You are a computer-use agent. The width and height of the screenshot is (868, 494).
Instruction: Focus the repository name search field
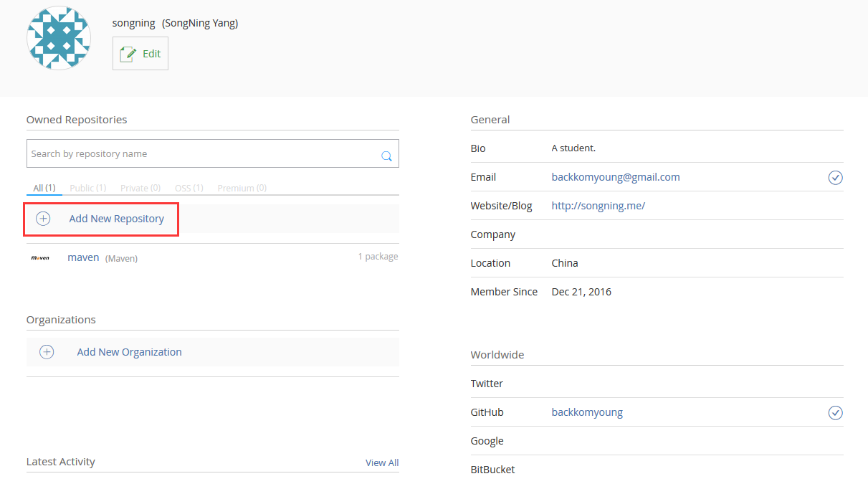(x=204, y=153)
